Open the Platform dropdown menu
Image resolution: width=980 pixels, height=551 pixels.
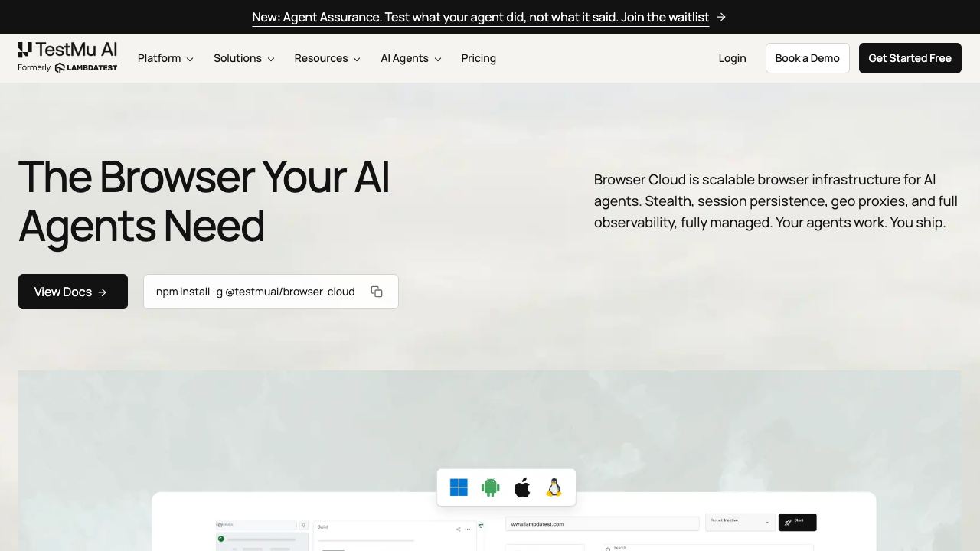coord(165,58)
